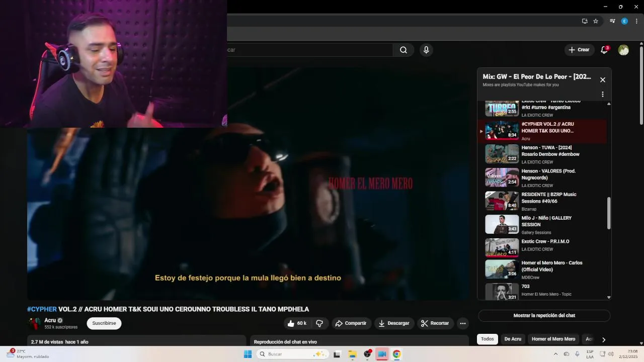
Task: Open File Explorer from the taskbar
Action: click(x=352, y=354)
